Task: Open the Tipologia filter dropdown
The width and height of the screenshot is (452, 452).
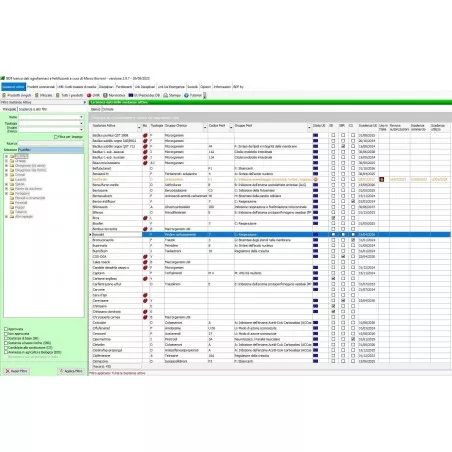Action: point(81,123)
